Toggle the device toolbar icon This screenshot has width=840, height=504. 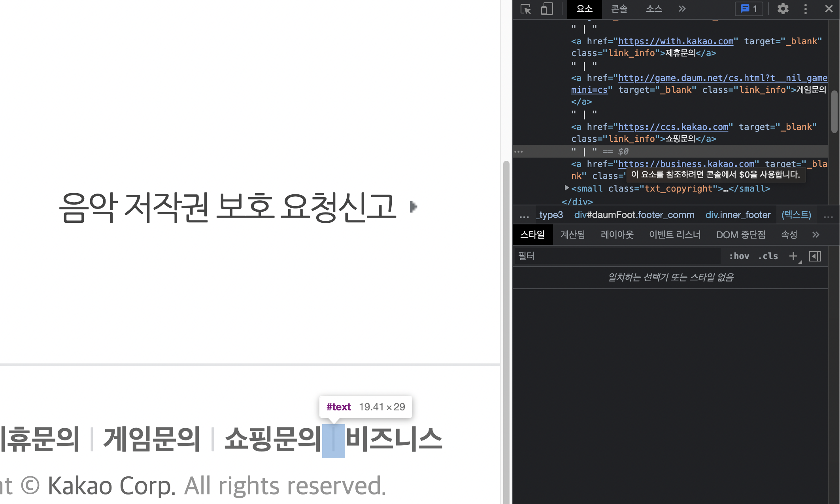tap(547, 9)
